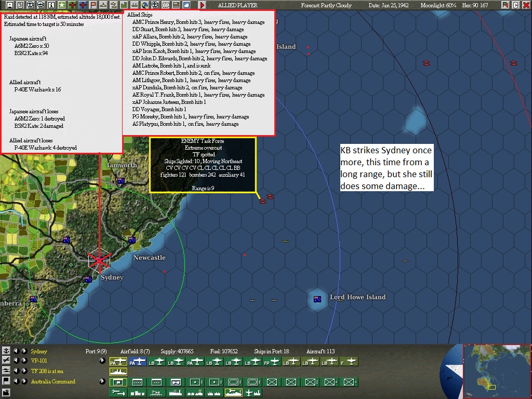Click the 'Aircraft: 113' text
Image resolution: width=532 pixels, height=399 pixels.
click(x=320, y=351)
